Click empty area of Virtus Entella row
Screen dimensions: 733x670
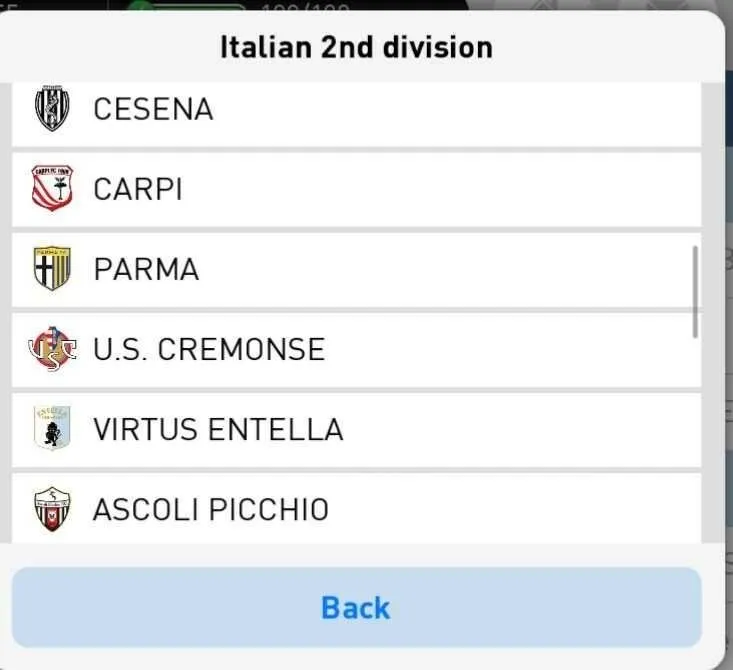519,430
